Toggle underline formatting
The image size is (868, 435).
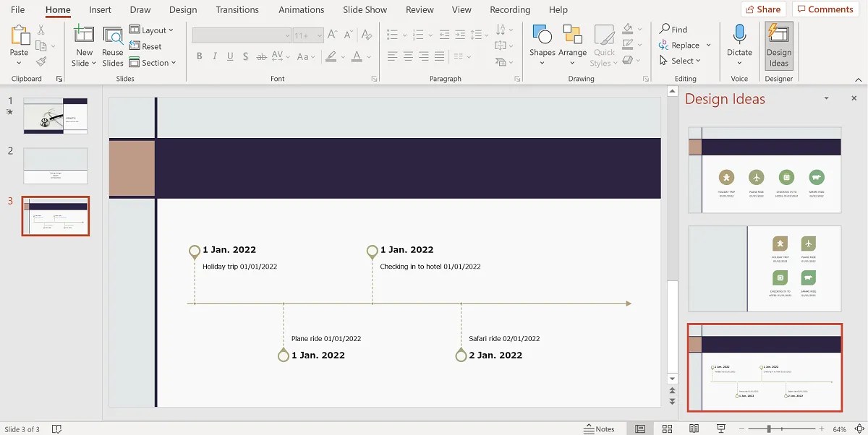click(x=230, y=56)
